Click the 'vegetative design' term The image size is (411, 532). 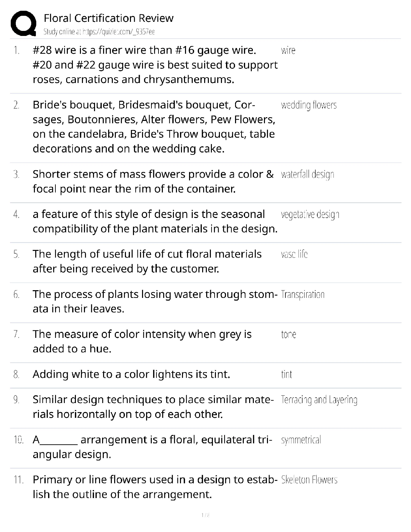(x=310, y=215)
